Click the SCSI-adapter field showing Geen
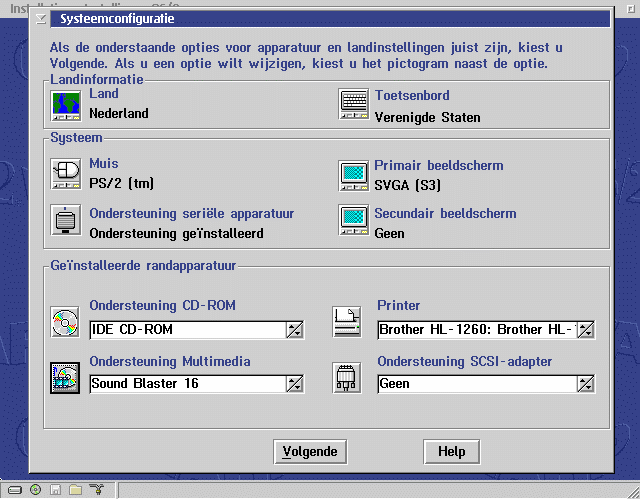This screenshot has height=499, width=640. pyautogui.click(x=477, y=384)
